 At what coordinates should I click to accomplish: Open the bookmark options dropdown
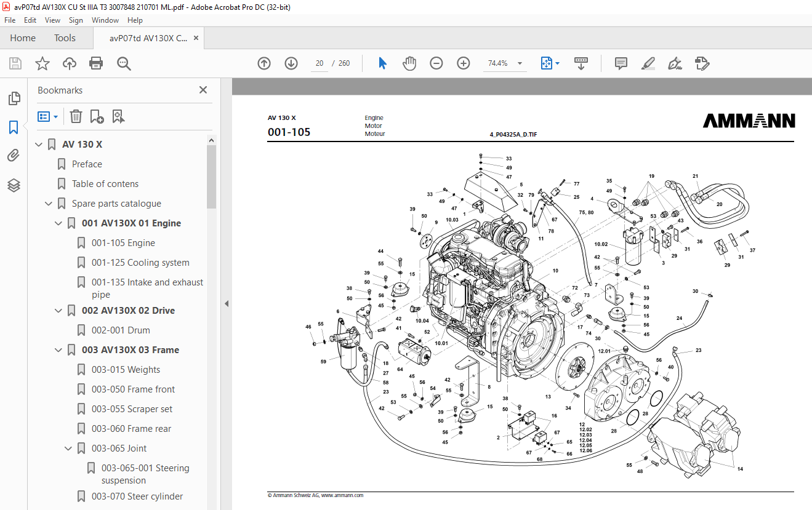48,116
